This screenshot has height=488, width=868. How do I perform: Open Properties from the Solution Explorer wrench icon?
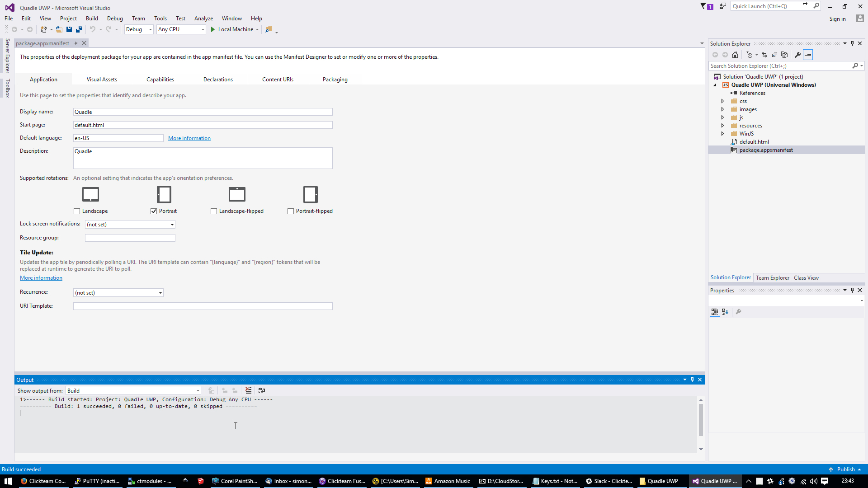pyautogui.click(x=797, y=55)
